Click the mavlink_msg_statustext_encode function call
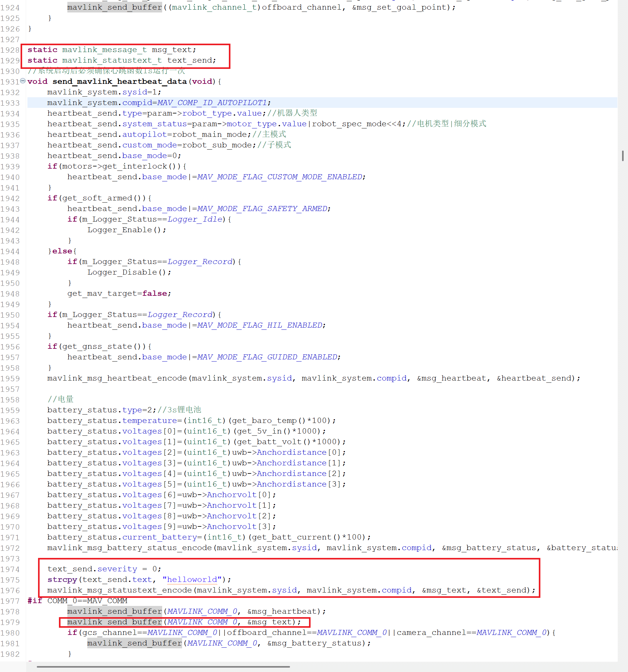Viewport: 628px width, 672px height. pos(119,590)
